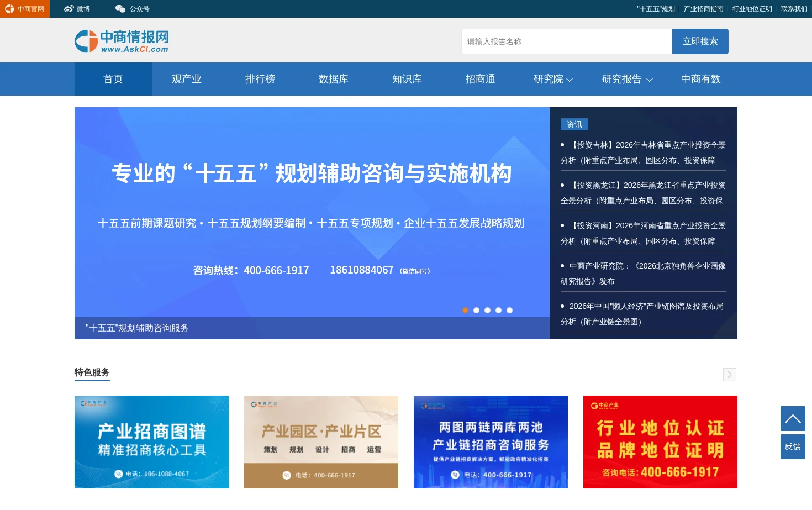Open the 公众号 WeChat icon link

(x=120, y=9)
